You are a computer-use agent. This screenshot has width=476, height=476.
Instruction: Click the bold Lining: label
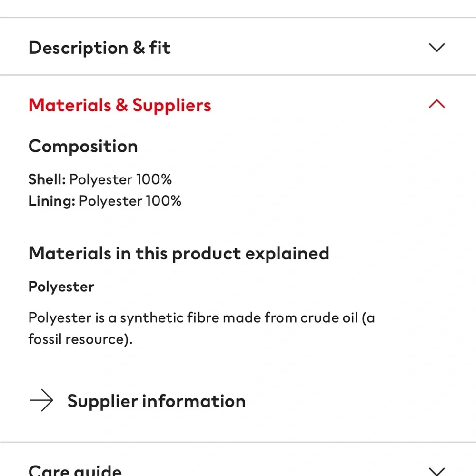(51, 201)
